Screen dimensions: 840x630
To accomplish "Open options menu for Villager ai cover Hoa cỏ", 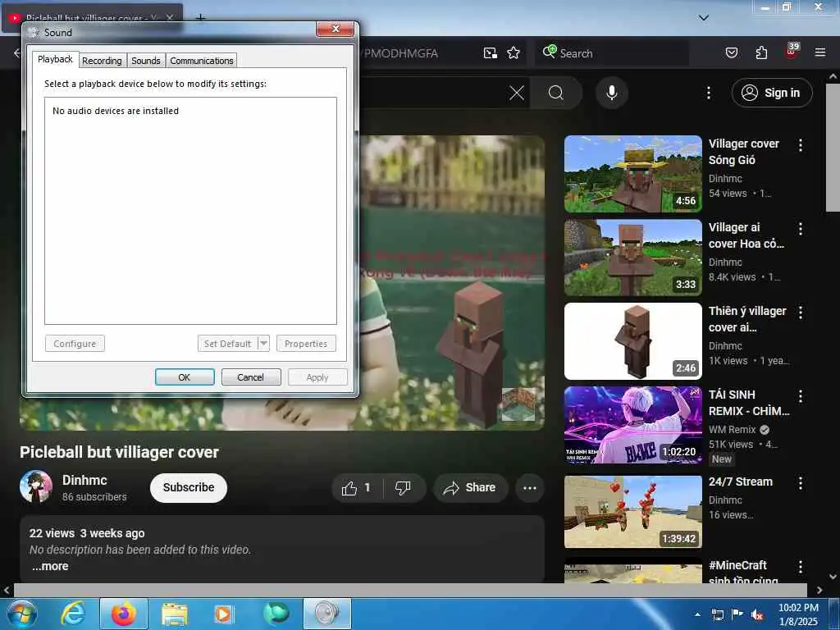I will click(x=800, y=229).
